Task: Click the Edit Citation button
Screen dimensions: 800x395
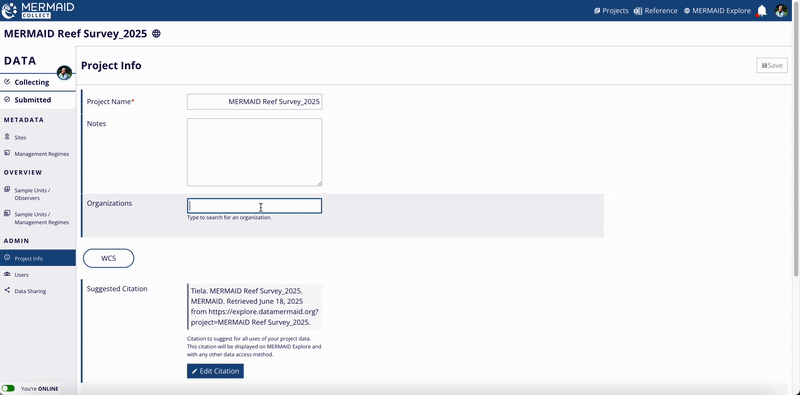Action: click(215, 371)
